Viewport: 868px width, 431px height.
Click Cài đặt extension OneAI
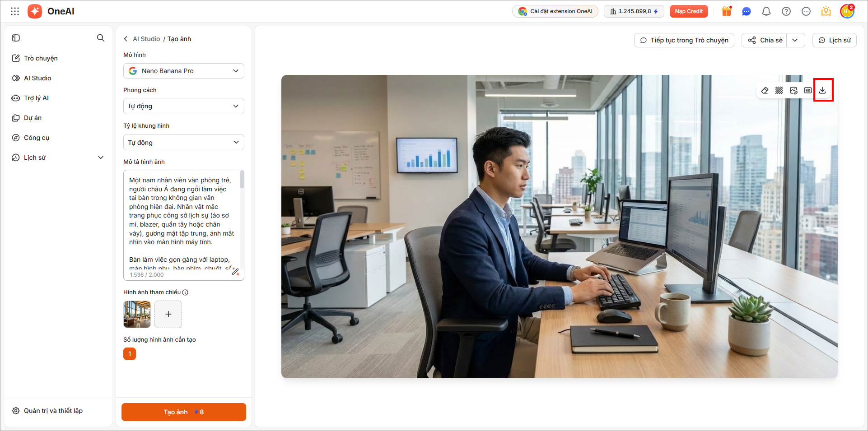[555, 11]
